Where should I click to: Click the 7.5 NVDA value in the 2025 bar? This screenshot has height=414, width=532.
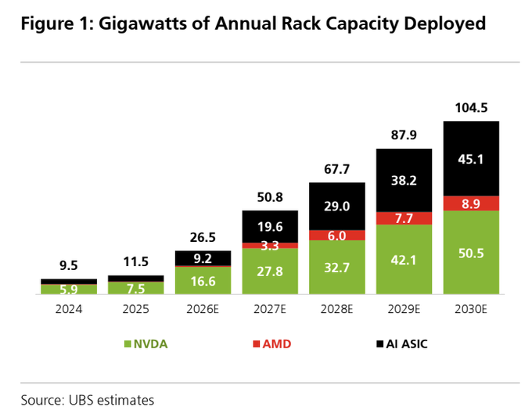pyautogui.click(x=135, y=289)
